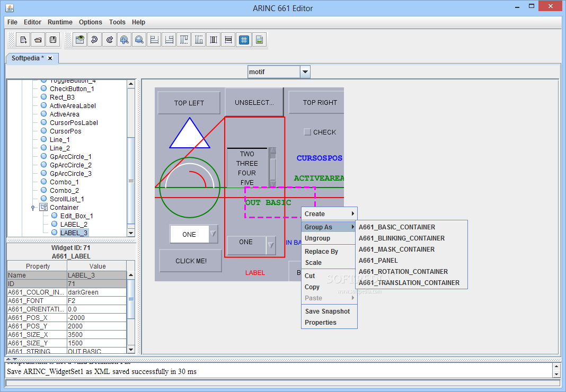Viewport: 566px width, 392px height.
Task: Click the Redo arrow toolbar icon
Action: point(109,40)
